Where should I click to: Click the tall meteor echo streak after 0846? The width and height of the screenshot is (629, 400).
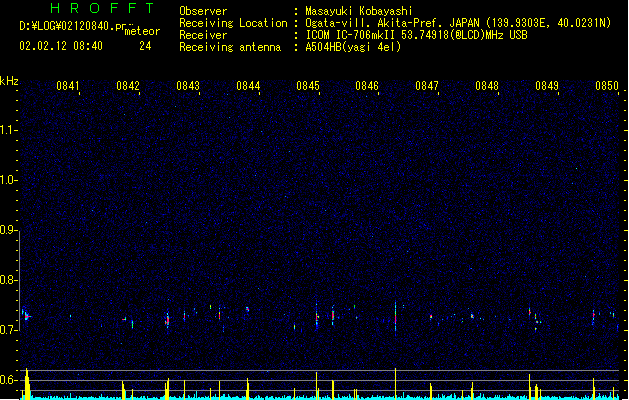(396, 318)
